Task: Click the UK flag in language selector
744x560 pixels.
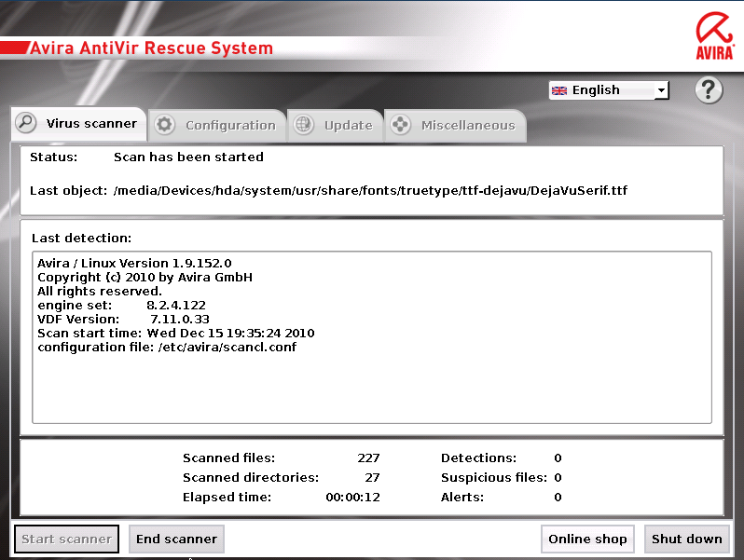Action: (x=559, y=90)
